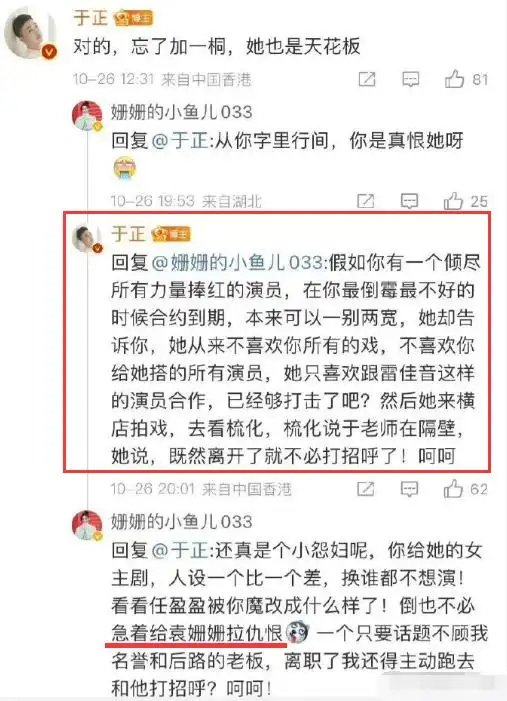Open 于正's avatar in highlighted reply

click(88, 239)
